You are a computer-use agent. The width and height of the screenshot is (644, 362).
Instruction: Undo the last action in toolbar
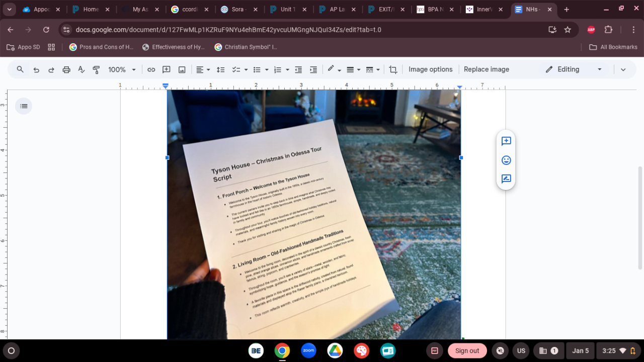tap(36, 69)
